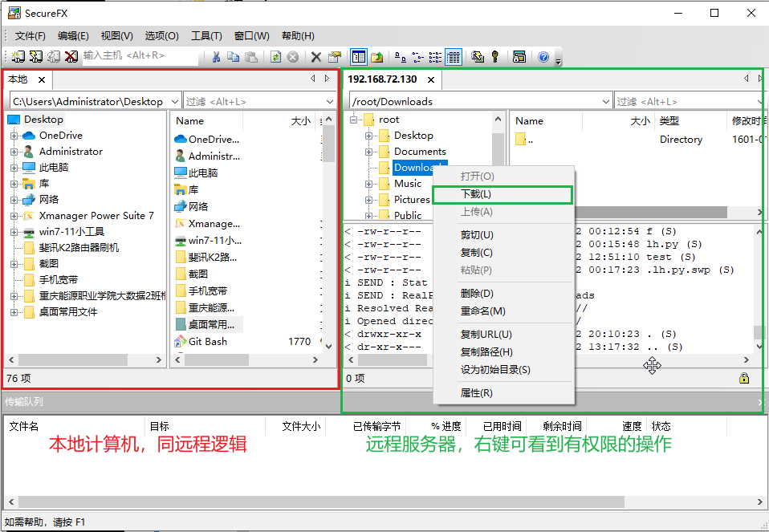Switch to details view icon
Viewport: 769px width, 532px height.
454,57
